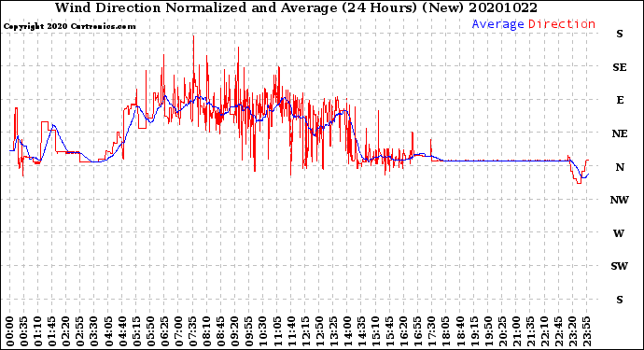Click the 19:15 time axis label
Image resolution: width=644 pixels, height=350 pixels.
[x=474, y=331]
